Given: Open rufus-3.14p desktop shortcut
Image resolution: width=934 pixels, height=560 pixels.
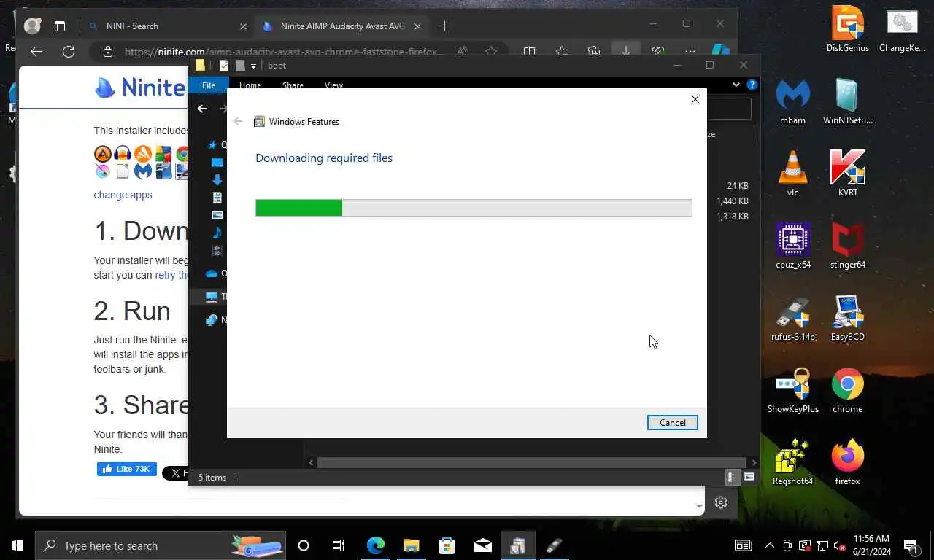Looking at the screenshot, I should (x=792, y=318).
